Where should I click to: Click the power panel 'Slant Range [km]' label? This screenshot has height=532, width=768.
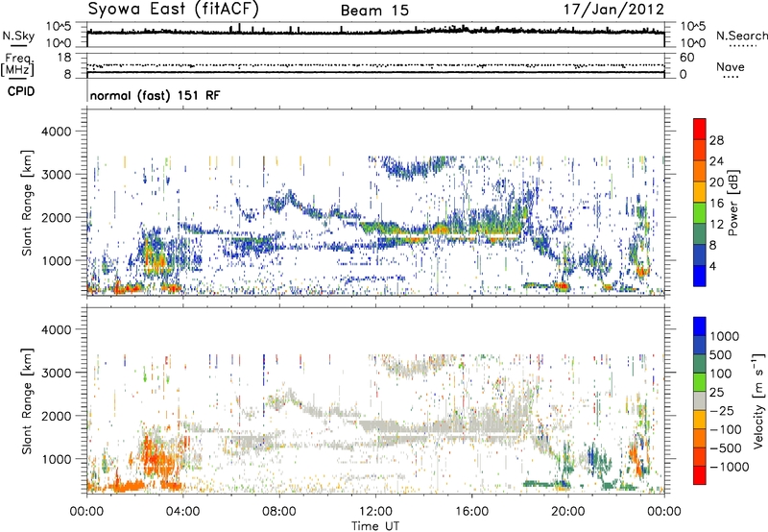pyautogui.click(x=27, y=203)
